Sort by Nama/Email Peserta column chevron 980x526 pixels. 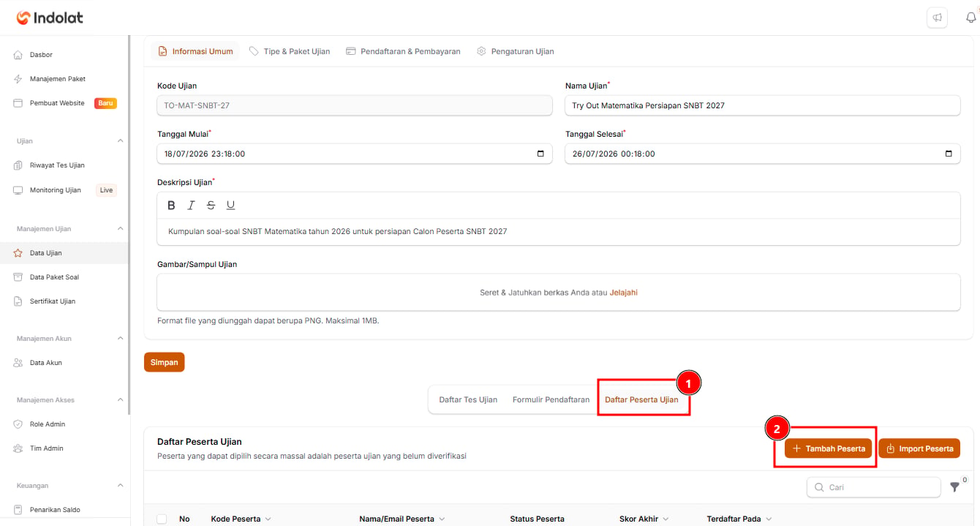(x=442, y=519)
